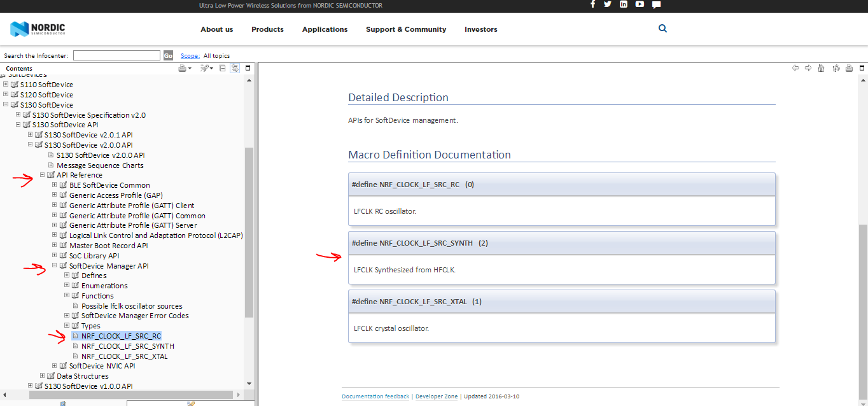868x406 pixels.
Task: Open SoC Library API topic
Action: [94, 256]
